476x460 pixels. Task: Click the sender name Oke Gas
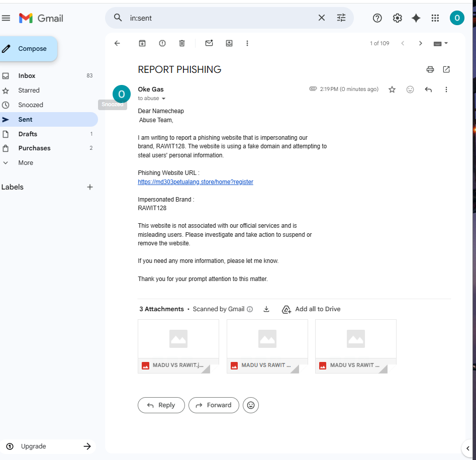tap(151, 89)
